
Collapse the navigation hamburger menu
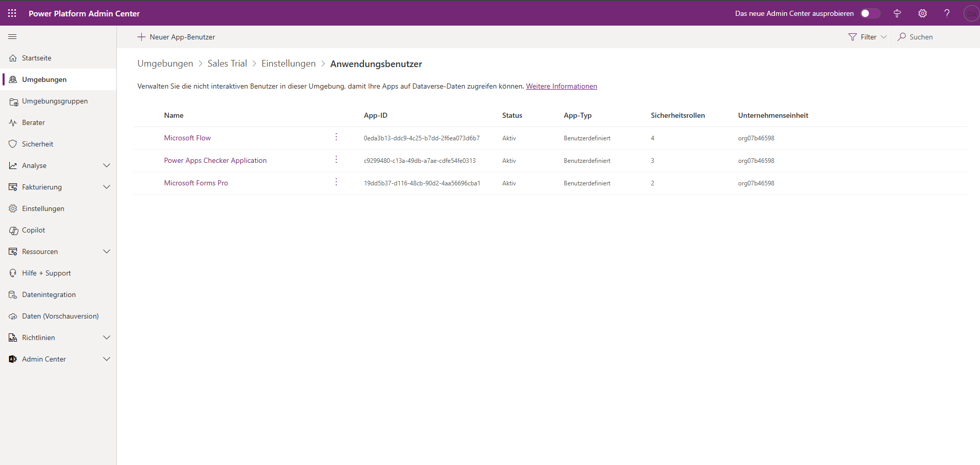click(13, 37)
